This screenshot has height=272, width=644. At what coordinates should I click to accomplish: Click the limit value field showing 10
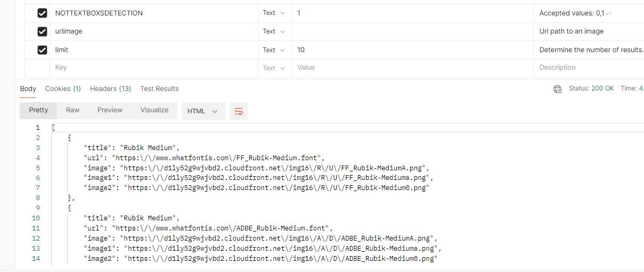click(413, 50)
